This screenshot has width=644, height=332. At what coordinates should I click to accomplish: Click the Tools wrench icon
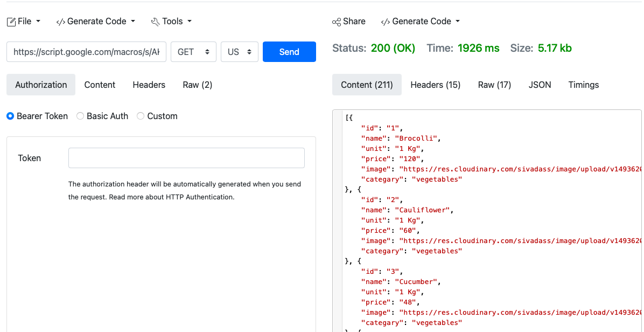[155, 22]
